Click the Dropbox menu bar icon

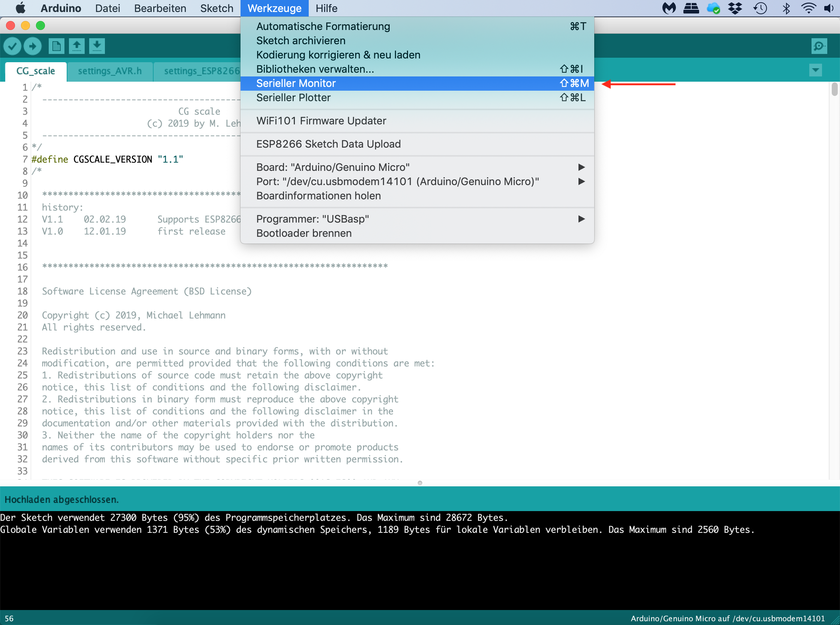(735, 8)
